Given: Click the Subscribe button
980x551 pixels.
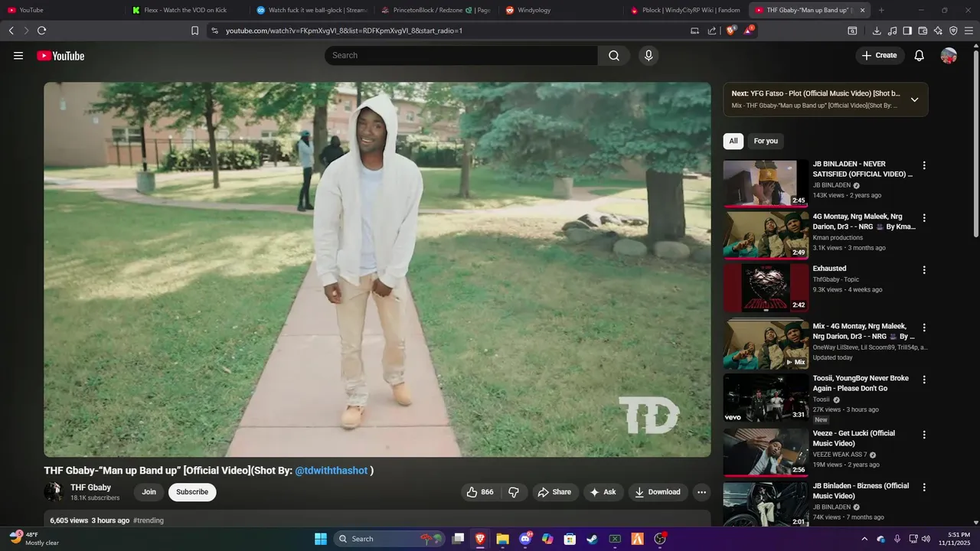Looking at the screenshot, I should coord(192,492).
